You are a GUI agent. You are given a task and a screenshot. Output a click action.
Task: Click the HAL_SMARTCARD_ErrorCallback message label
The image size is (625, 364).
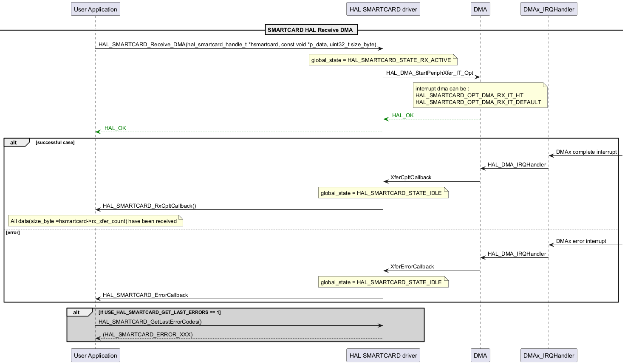(145, 295)
